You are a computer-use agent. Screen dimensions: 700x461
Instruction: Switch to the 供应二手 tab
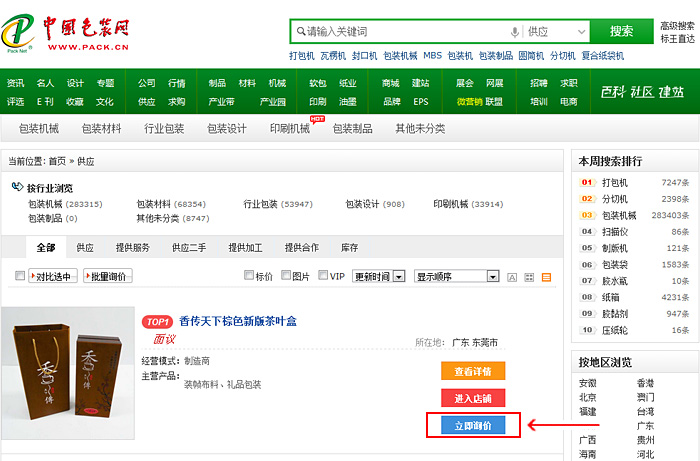click(x=188, y=248)
